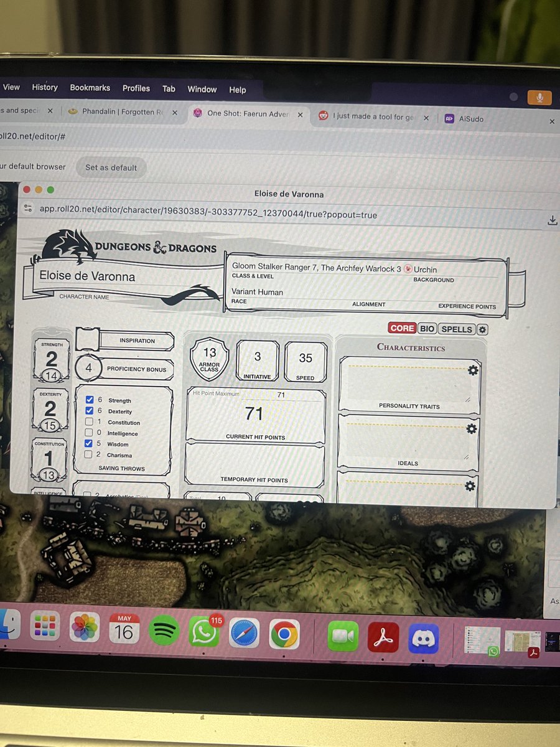Viewport: 560px width, 747px height.
Task: Open WhatsApp with 115 badge in dock
Action: (204, 632)
